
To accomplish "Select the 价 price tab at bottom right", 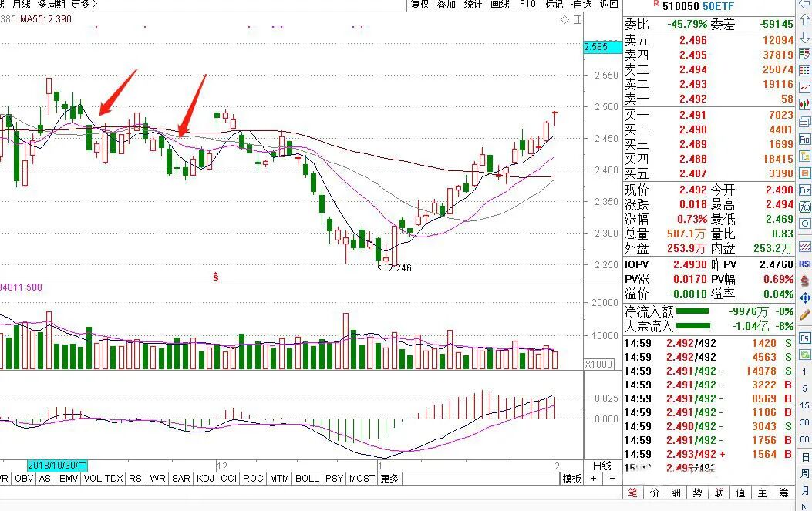I will (x=655, y=493).
